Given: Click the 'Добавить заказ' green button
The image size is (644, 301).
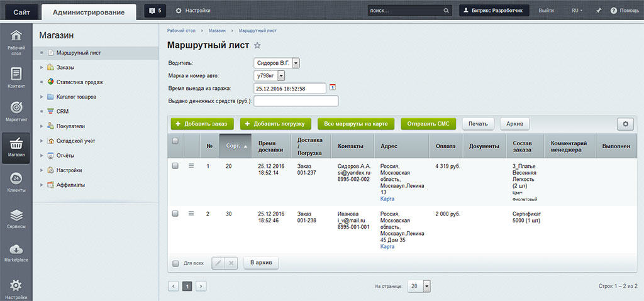Looking at the screenshot, I should (202, 124).
